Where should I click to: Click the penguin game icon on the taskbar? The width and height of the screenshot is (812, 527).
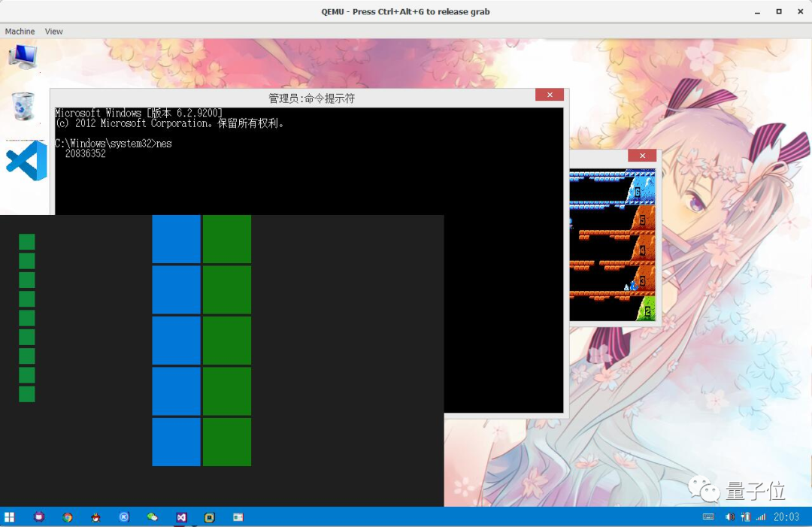click(95, 517)
